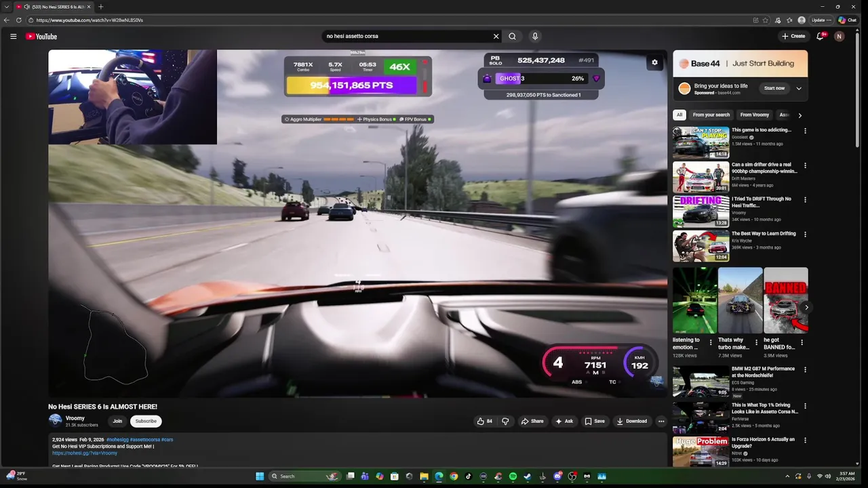
Task: Open the account avatar N menu
Action: coord(840,36)
